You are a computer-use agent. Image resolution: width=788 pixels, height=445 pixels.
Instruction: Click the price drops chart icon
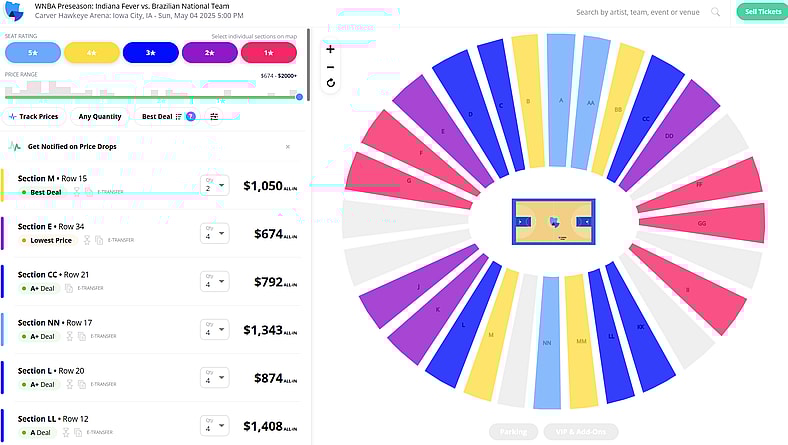(15, 146)
